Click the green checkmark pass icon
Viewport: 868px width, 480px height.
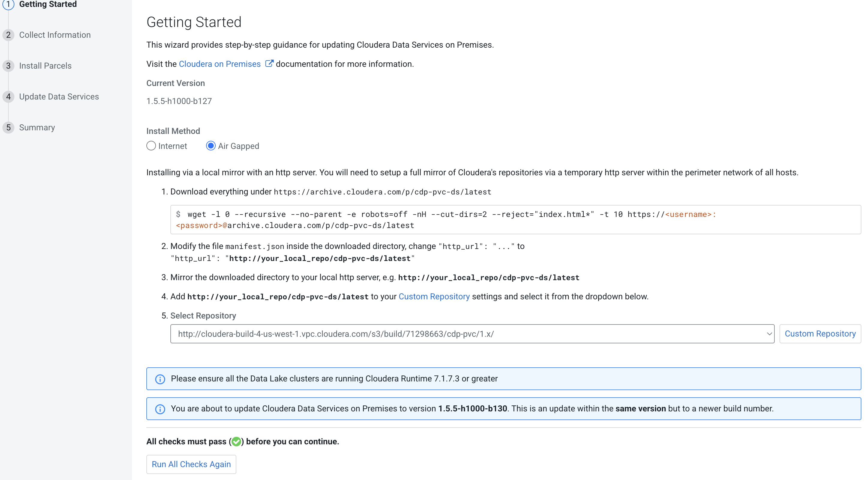(236, 441)
